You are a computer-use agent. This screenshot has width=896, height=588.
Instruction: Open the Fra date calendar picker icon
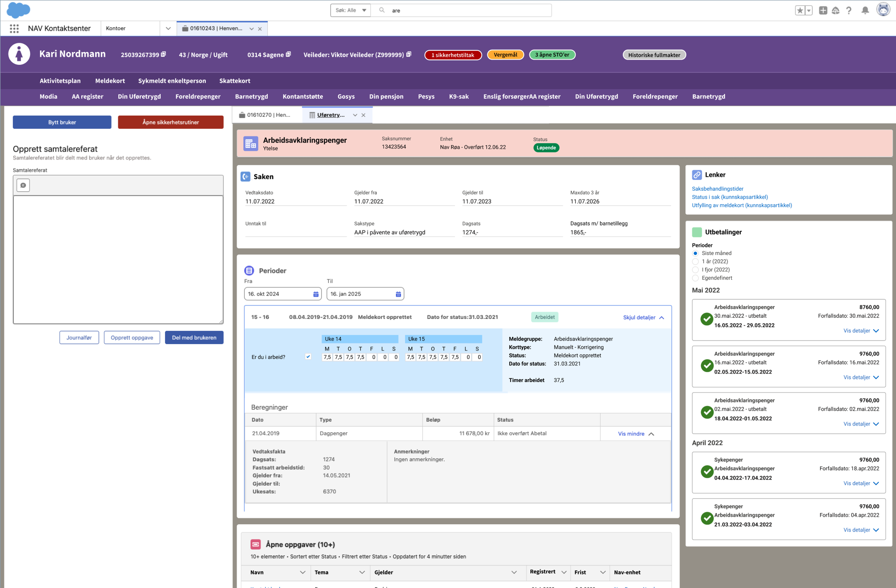(x=316, y=294)
